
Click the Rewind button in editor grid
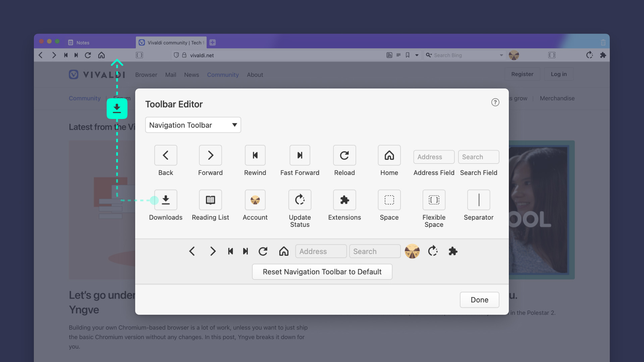click(x=255, y=155)
